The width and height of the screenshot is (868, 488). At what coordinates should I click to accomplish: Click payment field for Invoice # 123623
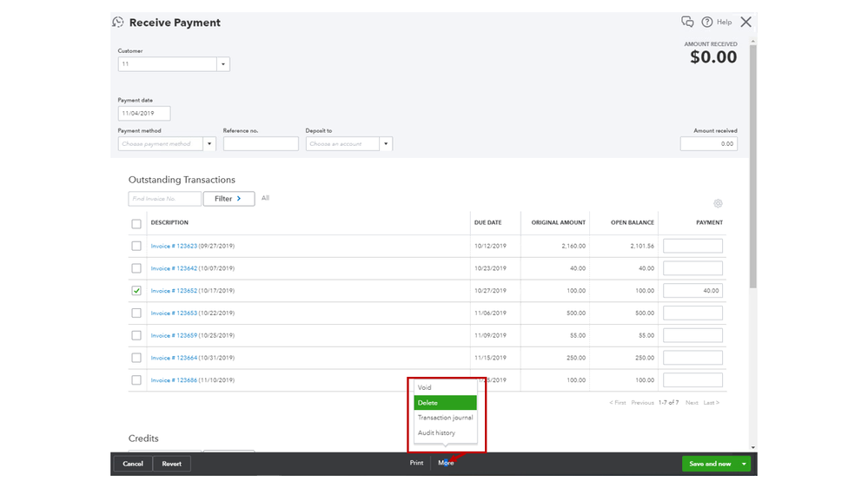pyautogui.click(x=692, y=247)
